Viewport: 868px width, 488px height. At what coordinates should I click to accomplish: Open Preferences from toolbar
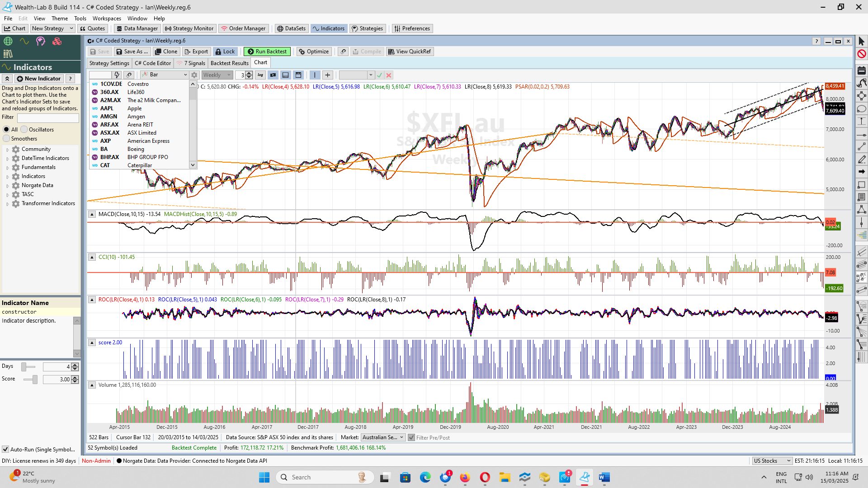412,28
